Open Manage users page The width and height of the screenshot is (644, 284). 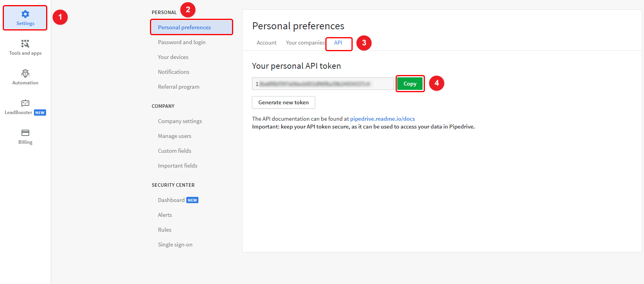[175, 136]
